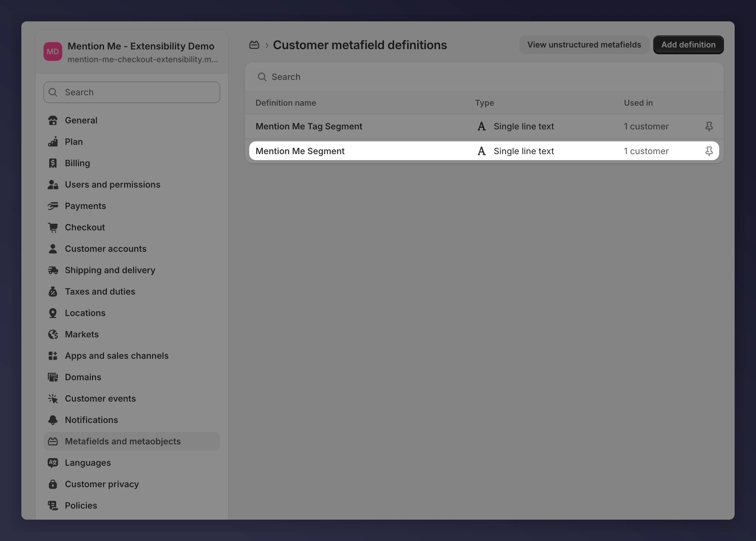Open Taxes and duties

click(x=132, y=292)
